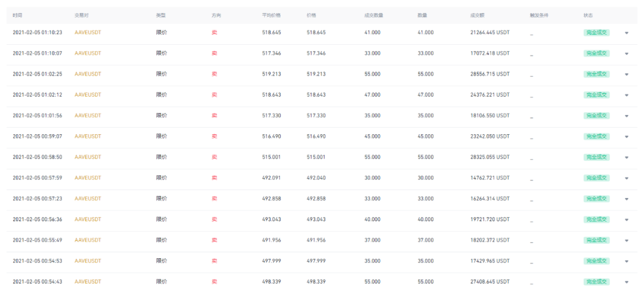This screenshot has height=288, width=644.
Task: Open AAVEUSDT pair link in 00:54:53 row
Action: [88, 261]
